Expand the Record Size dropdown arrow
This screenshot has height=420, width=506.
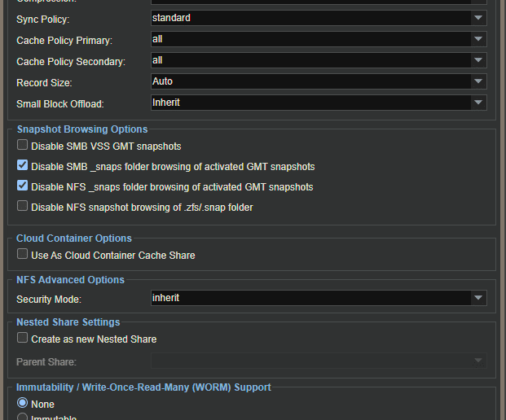[478, 81]
